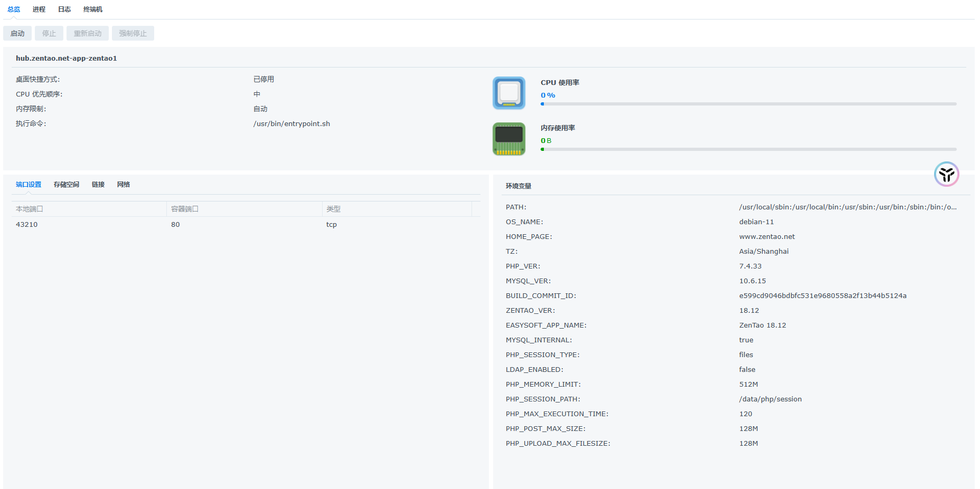Select the Asia/Shanghai TZ value
The height and width of the screenshot is (489, 980).
764,251
